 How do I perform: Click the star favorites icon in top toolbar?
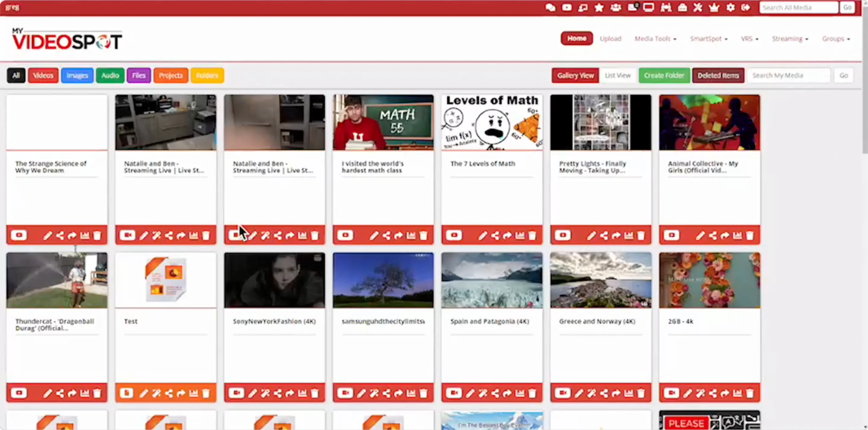point(599,7)
